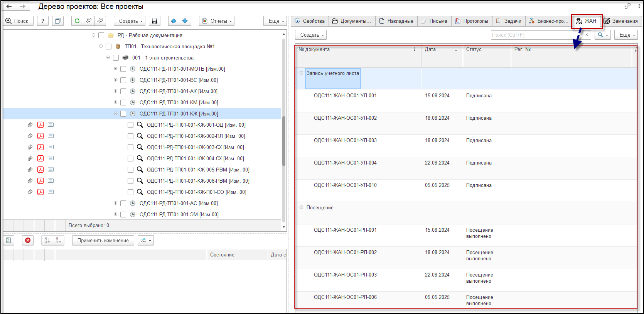Check the box for ОДС111-РД-ТП01-001-ВС
Screen dimensions: 644x314
tap(123, 80)
